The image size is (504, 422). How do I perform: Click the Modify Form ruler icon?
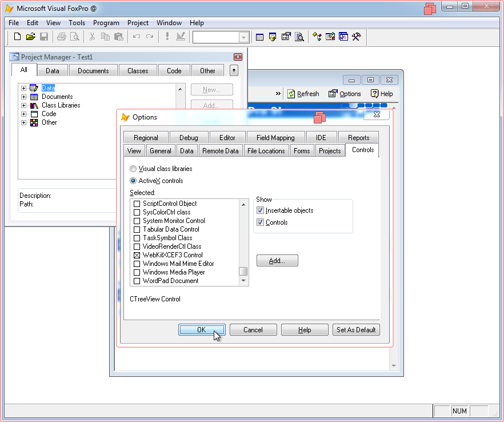[x=181, y=37]
